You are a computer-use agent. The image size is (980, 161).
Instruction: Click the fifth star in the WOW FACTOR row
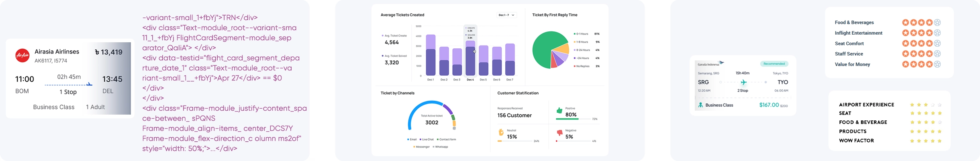(x=940, y=141)
